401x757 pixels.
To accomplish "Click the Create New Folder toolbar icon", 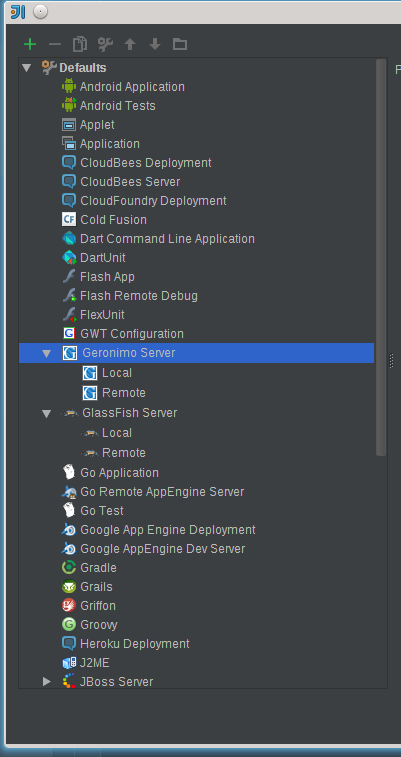I will click(x=180, y=44).
